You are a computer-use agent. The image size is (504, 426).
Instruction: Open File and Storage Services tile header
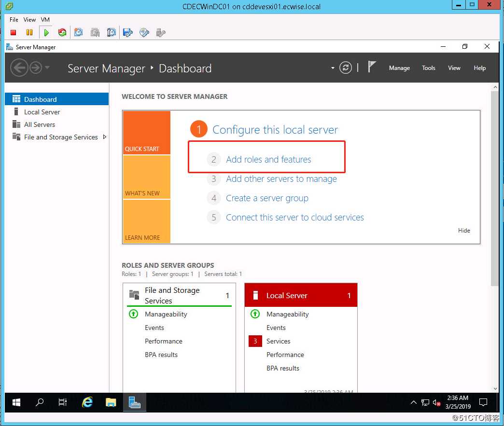tap(180, 295)
